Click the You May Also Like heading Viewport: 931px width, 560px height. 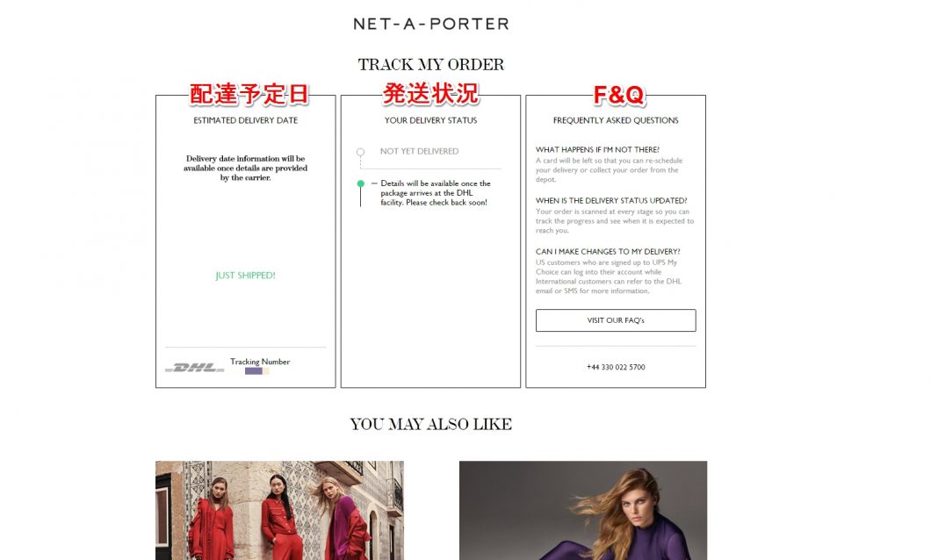coord(431,424)
